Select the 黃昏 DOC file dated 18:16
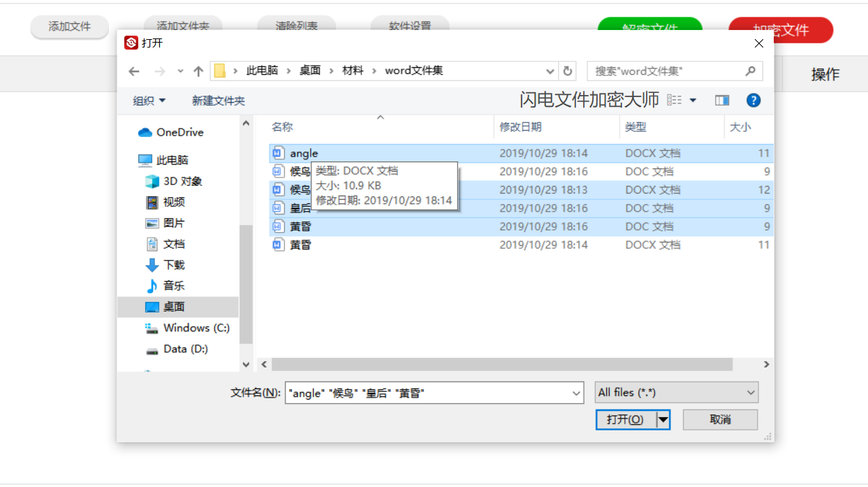The width and height of the screenshot is (868, 487). 520,226
